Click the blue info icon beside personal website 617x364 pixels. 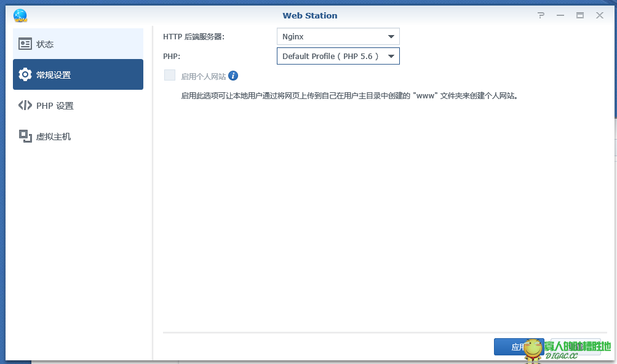[233, 76]
